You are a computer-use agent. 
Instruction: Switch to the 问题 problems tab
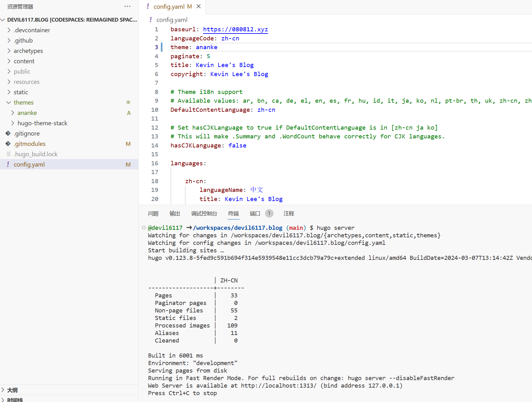click(x=153, y=214)
